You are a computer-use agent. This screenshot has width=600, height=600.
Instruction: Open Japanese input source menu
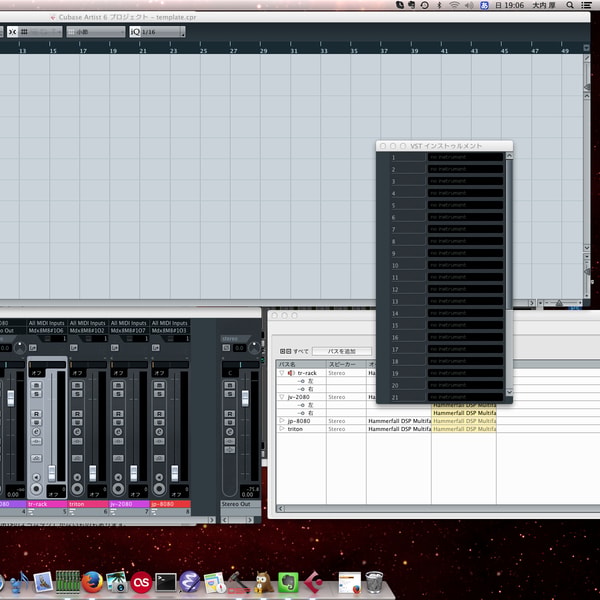(484, 5)
